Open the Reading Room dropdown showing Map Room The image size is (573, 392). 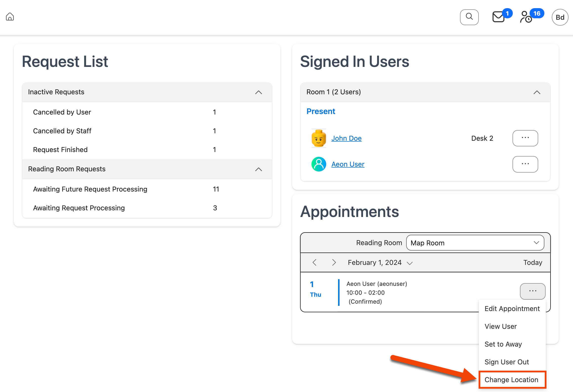[x=475, y=243]
